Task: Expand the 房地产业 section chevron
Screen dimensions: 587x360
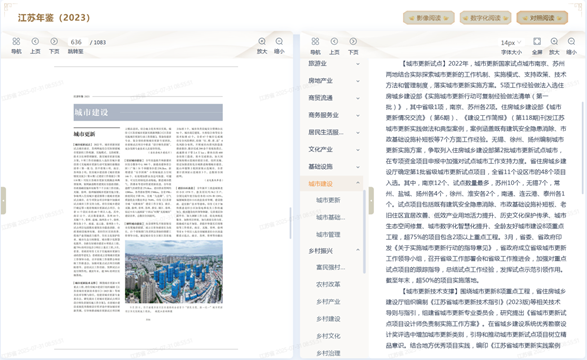Action: [358, 81]
